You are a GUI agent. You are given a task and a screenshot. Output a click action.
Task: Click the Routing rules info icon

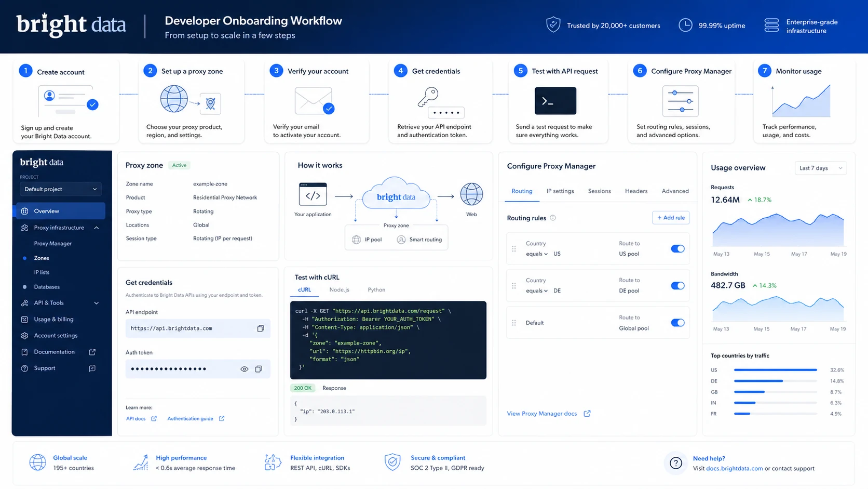553,218
